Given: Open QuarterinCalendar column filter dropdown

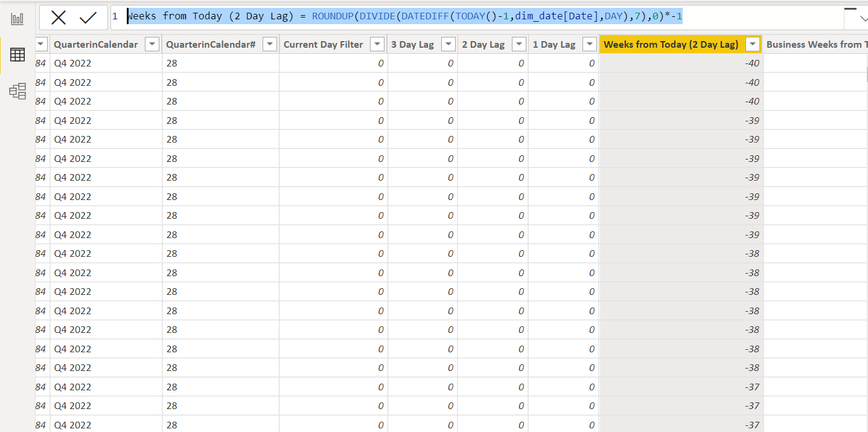Looking at the screenshot, I should tap(152, 44).
